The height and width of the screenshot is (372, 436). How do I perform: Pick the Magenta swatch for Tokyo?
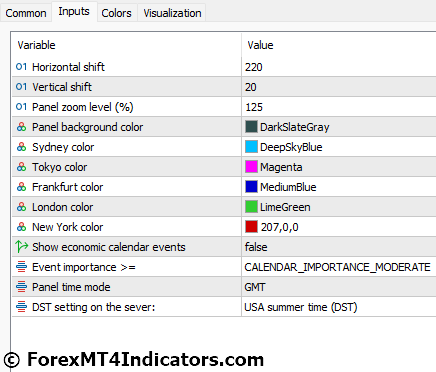pos(251,167)
